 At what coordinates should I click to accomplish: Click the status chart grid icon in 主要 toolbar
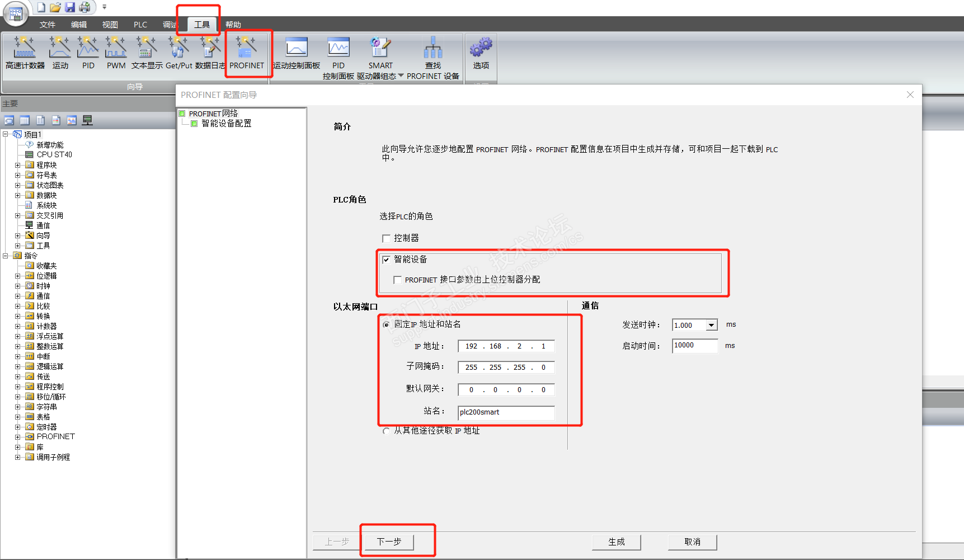click(x=25, y=120)
